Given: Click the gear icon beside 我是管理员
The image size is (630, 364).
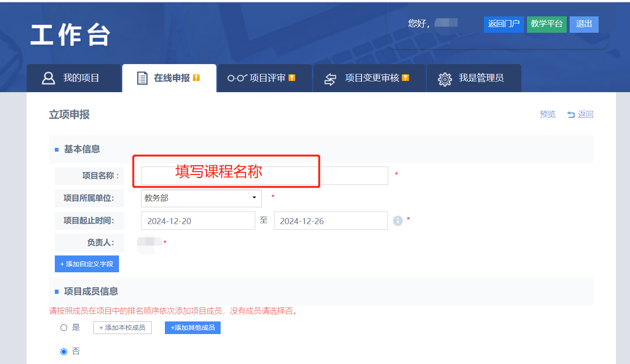Looking at the screenshot, I should [445, 79].
